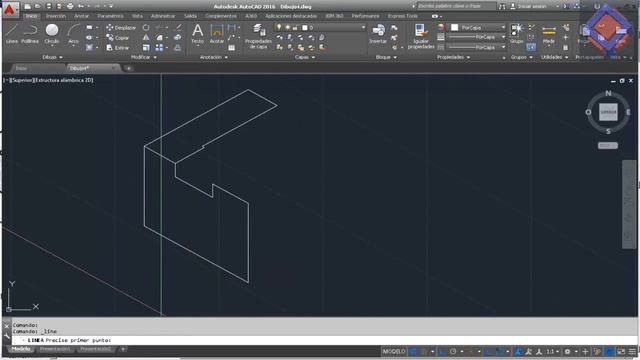
Task: Toggle polar tracking in status bar
Action: click(453, 351)
